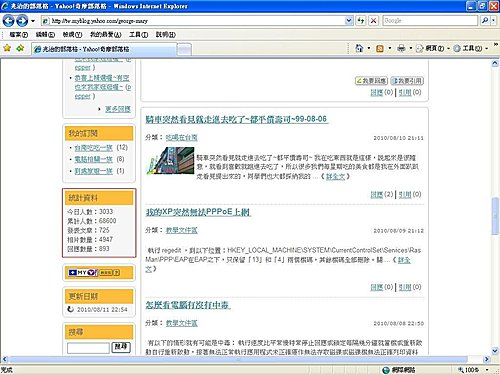This screenshot has height=375, width=500.
Task: Click the magnifier search icon
Action: click(484, 21)
